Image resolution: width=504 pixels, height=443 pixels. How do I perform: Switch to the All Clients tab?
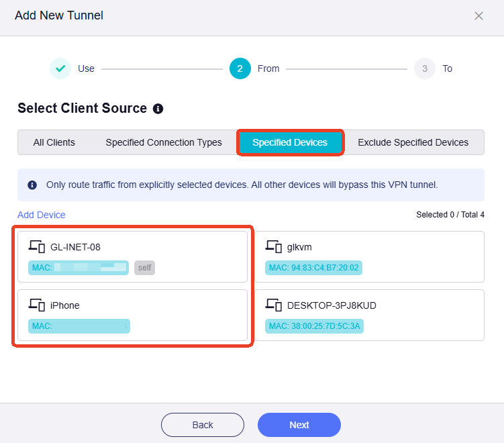pos(54,142)
